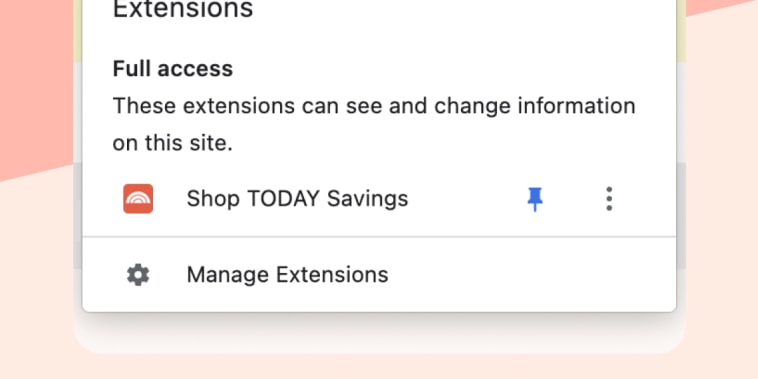Show more actions via the vertical dots icon
The width and height of the screenshot is (758, 379).
click(x=609, y=199)
